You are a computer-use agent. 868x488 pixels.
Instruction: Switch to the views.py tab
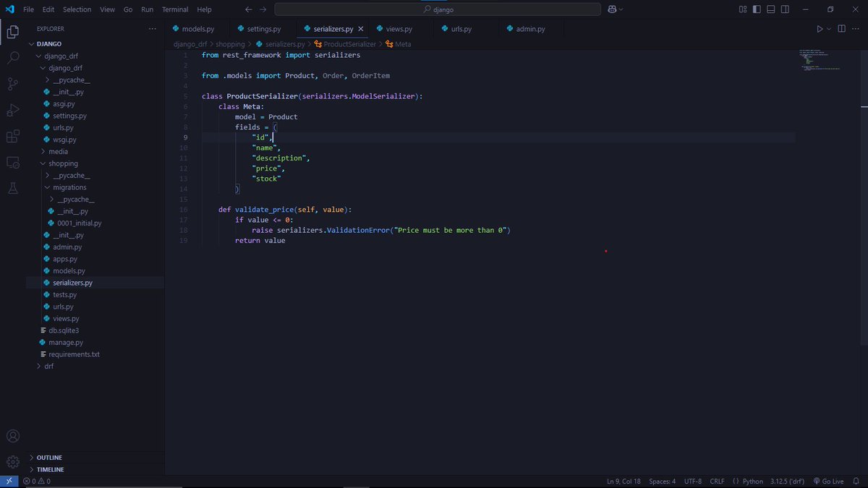399,29
